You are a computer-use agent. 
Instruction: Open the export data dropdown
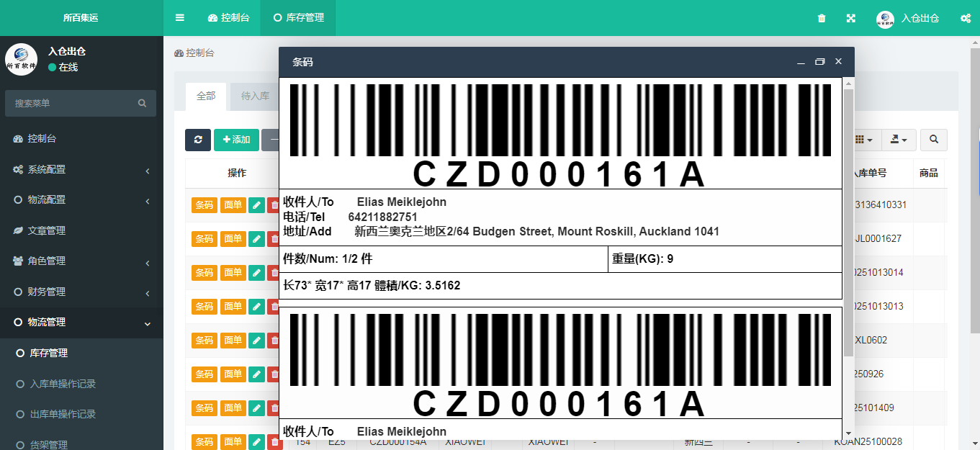point(898,140)
